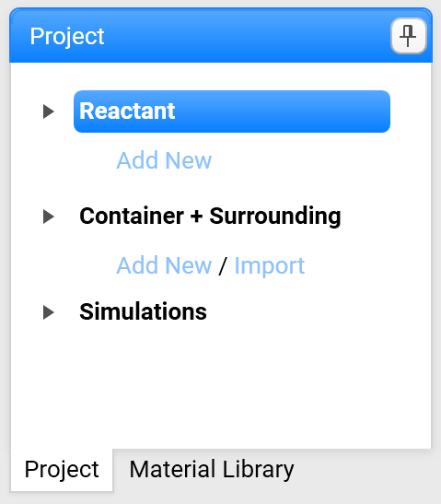Viewport: 441px width, 504px height.
Task: Select Container + Surrounding in the tree
Action: pyautogui.click(x=210, y=216)
